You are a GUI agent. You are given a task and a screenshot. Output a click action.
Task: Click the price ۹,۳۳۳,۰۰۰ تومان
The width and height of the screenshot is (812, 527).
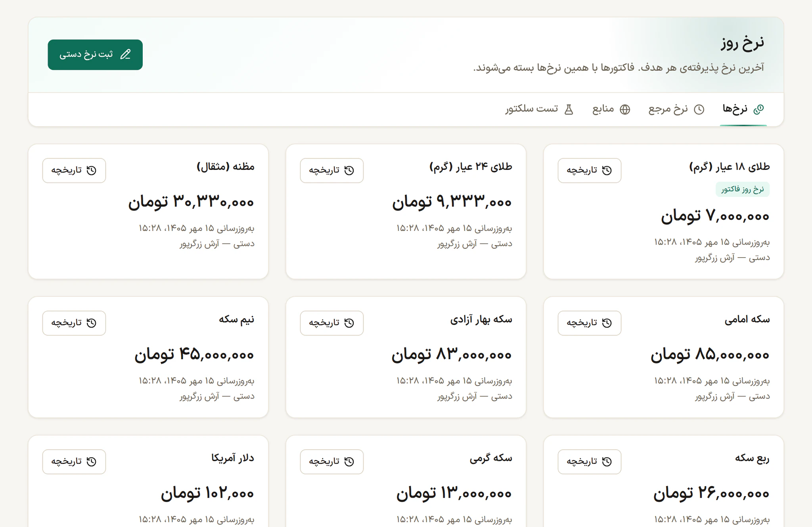pos(452,202)
